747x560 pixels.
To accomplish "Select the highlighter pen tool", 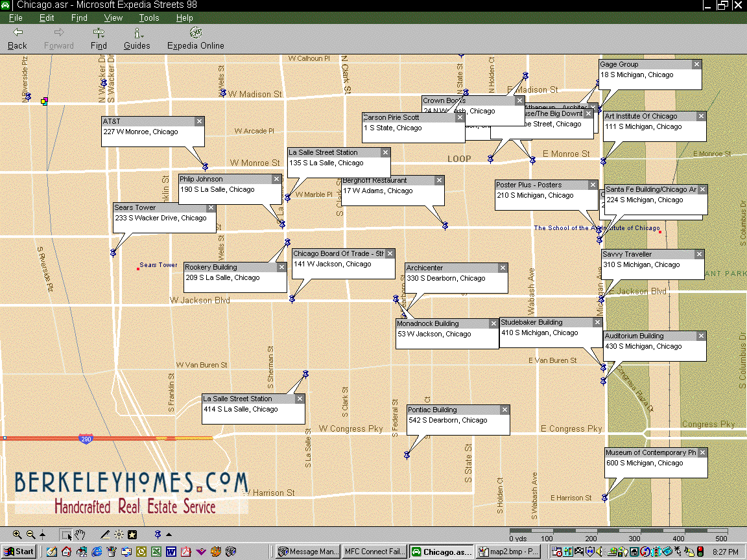I will click(x=105, y=535).
